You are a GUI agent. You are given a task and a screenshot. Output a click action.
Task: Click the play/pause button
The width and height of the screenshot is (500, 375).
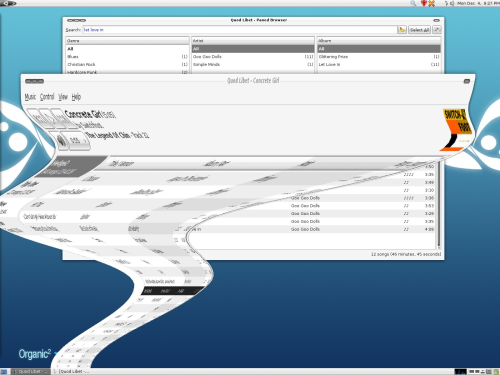tap(46, 118)
